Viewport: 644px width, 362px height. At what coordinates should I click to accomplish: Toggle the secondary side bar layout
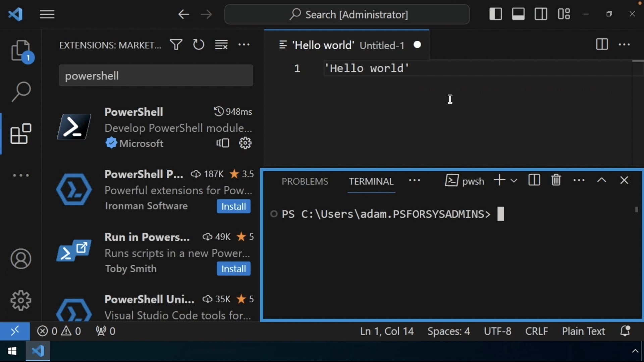pyautogui.click(x=541, y=14)
